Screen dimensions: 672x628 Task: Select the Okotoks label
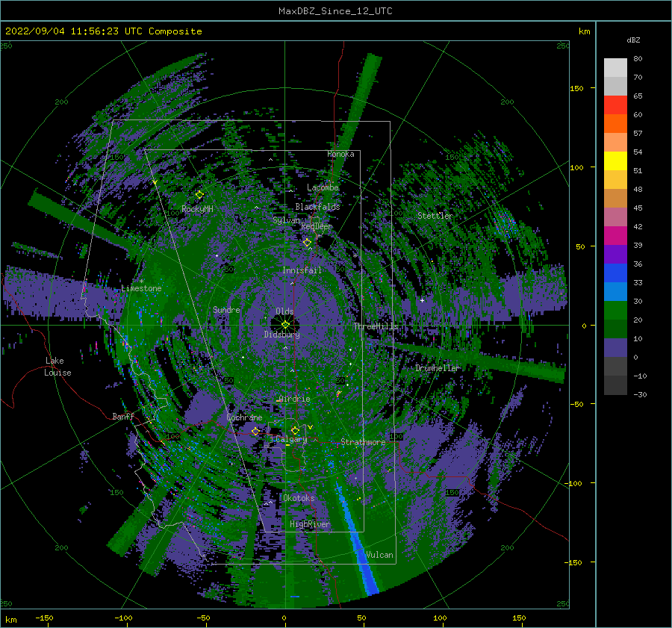coord(299,498)
